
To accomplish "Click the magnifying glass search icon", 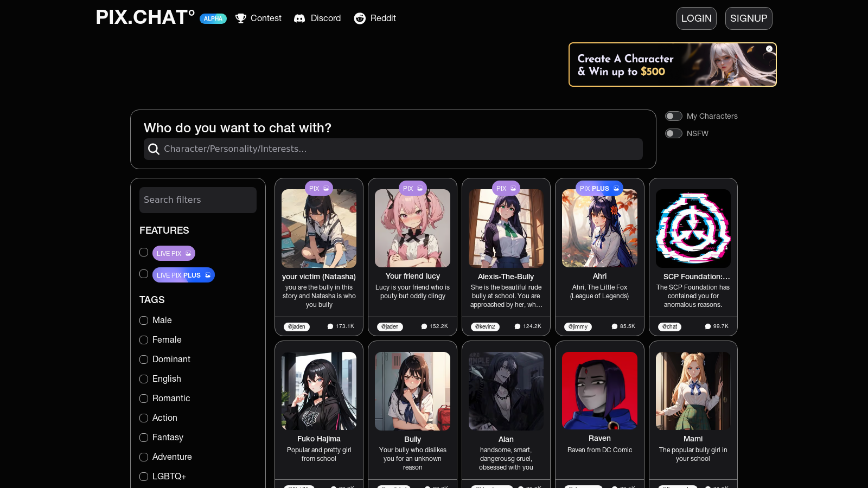I will (x=154, y=149).
